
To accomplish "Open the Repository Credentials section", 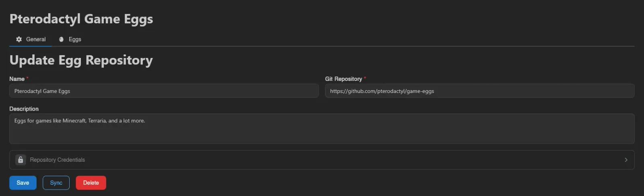I will pos(322,160).
